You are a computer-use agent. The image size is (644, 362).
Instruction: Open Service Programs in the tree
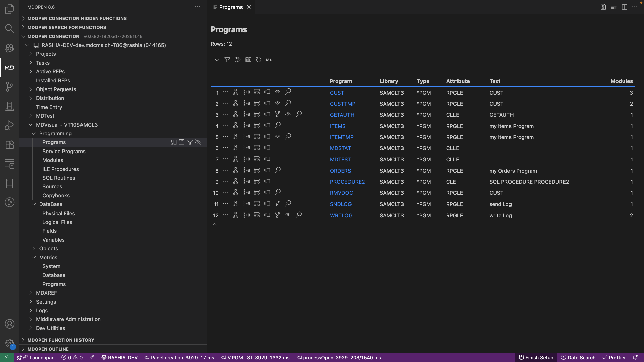pos(64,152)
